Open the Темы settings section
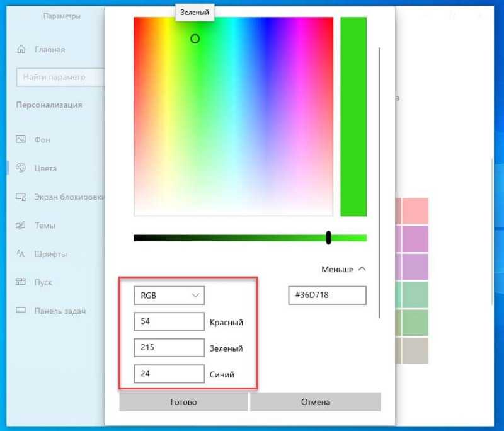Viewport: 504px width, 431px height. [x=45, y=226]
